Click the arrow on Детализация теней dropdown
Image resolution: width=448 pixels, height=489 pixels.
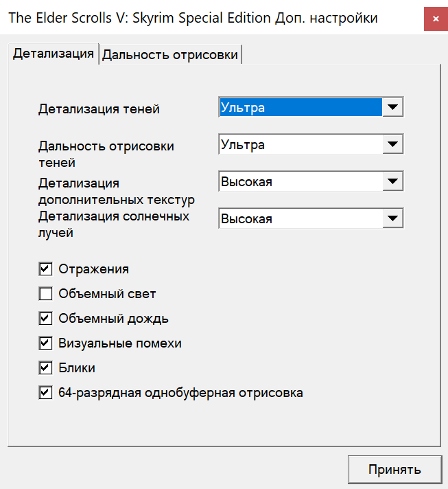(x=392, y=108)
